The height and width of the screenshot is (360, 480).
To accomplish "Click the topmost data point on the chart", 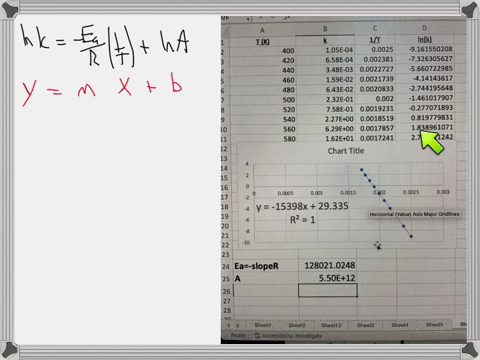I will 362,170.
